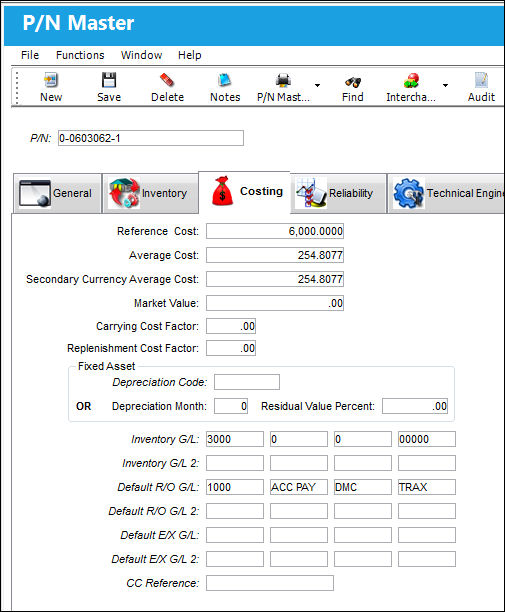Image resolution: width=505 pixels, height=612 pixels.
Task: Open the Help menu
Action: [x=190, y=55]
